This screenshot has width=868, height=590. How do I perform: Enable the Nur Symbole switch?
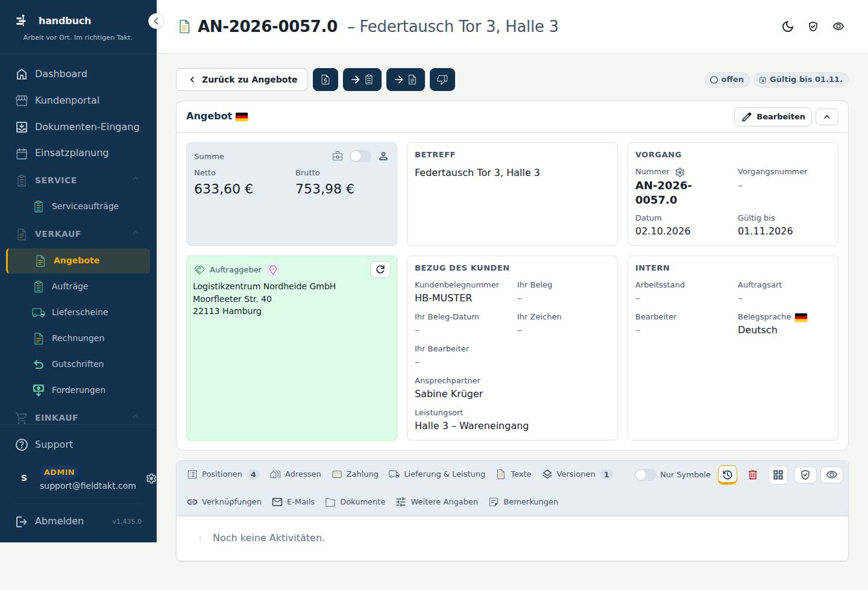(x=645, y=475)
